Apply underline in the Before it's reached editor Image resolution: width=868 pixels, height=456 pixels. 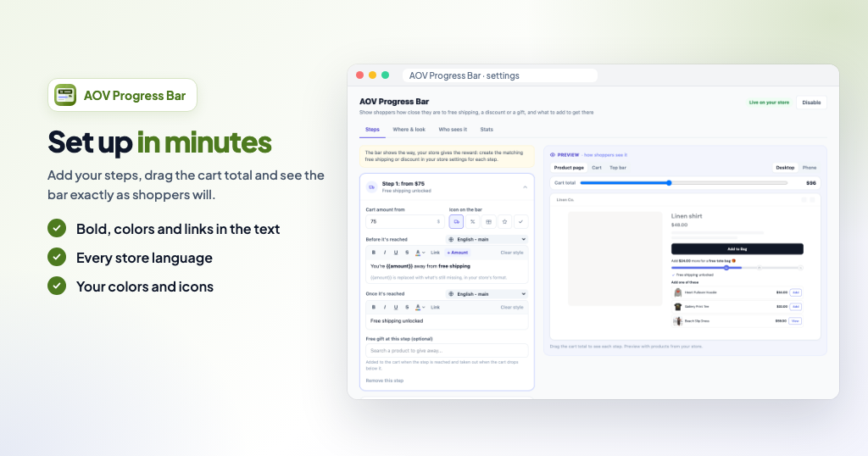(396, 253)
